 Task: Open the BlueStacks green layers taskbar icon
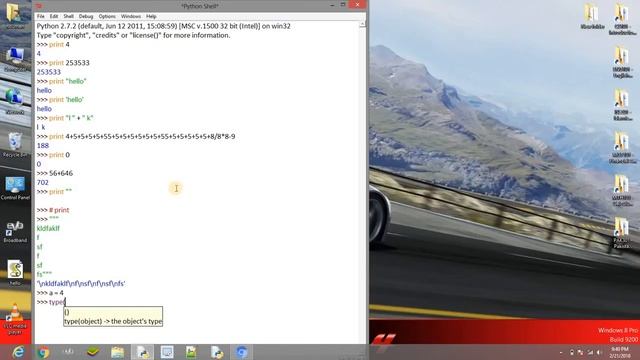click(93, 352)
